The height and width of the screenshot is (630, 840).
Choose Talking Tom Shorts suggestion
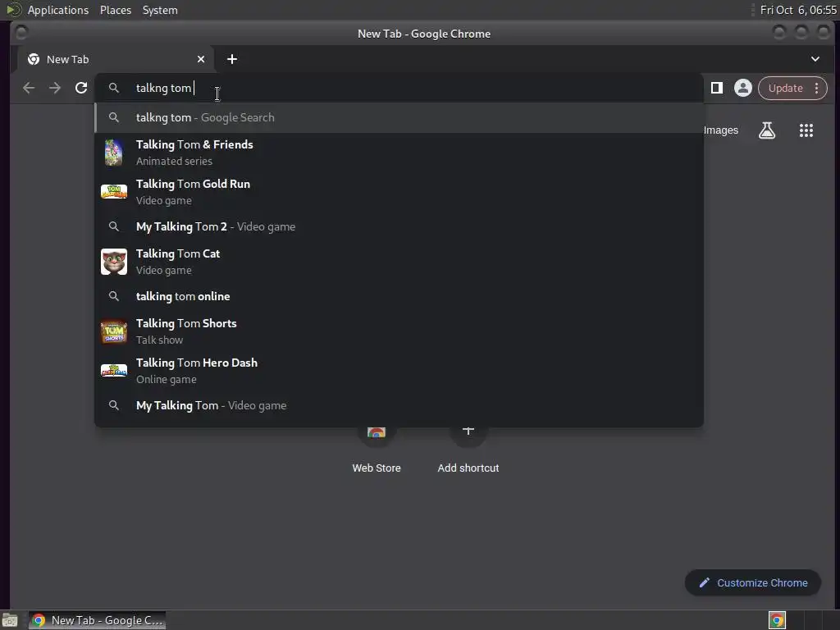tap(399, 331)
